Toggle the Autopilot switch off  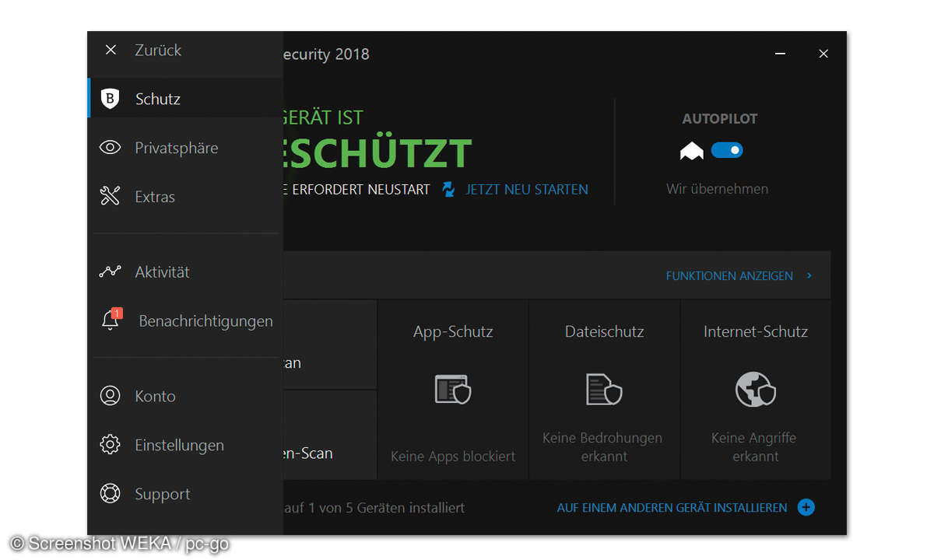click(x=728, y=150)
